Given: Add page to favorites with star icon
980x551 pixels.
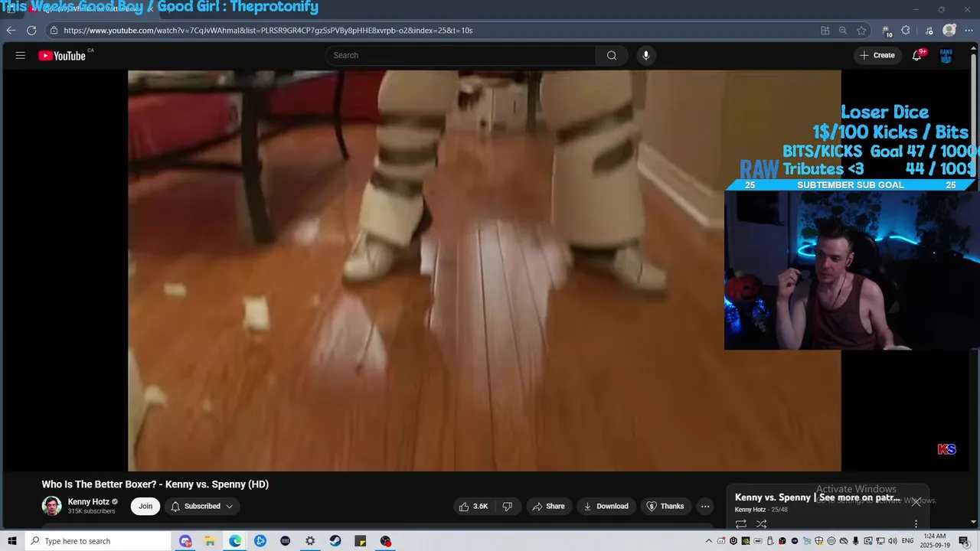Looking at the screenshot, I should (861, 31).
